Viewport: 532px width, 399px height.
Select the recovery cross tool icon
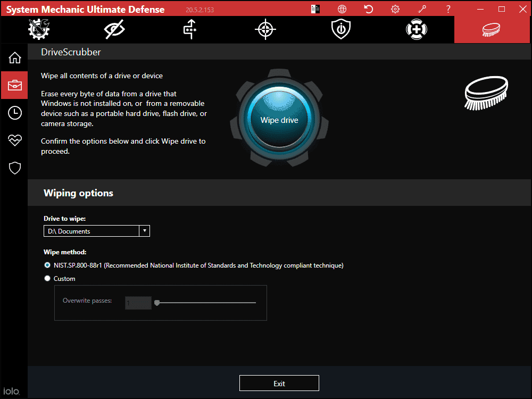416,29
